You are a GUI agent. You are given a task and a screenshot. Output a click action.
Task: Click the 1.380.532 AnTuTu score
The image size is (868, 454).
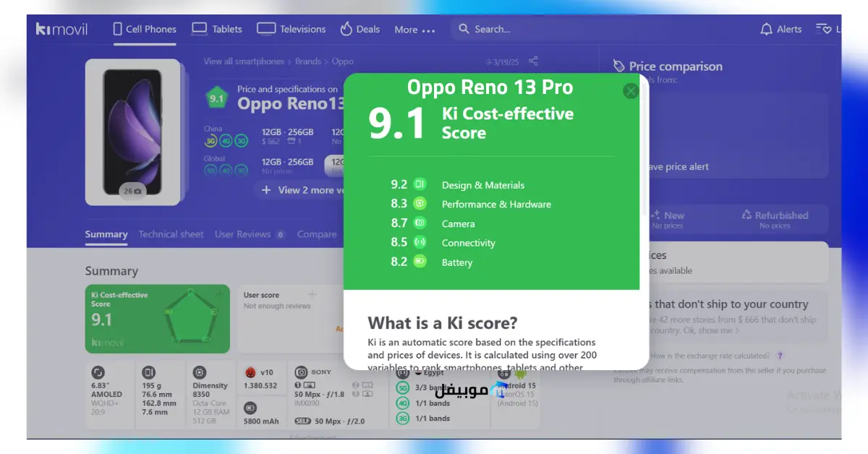(x=261, y=386)
